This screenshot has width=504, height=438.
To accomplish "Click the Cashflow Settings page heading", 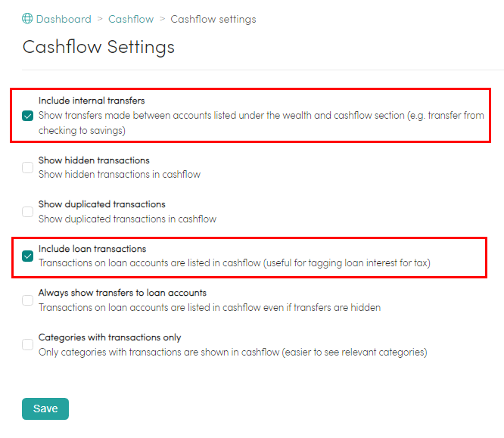I will click(x=98, y=47).
